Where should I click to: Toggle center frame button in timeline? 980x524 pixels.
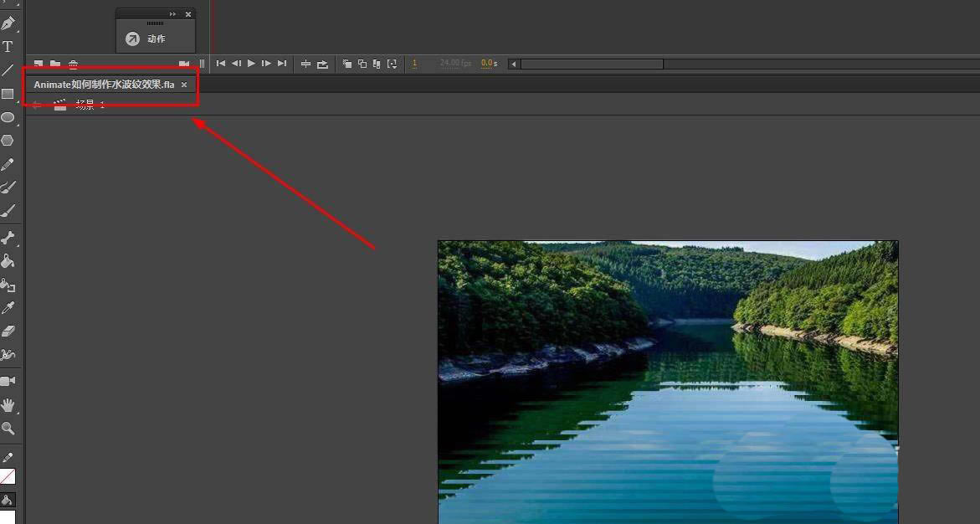pyautogui.click(x=305, y=64)
